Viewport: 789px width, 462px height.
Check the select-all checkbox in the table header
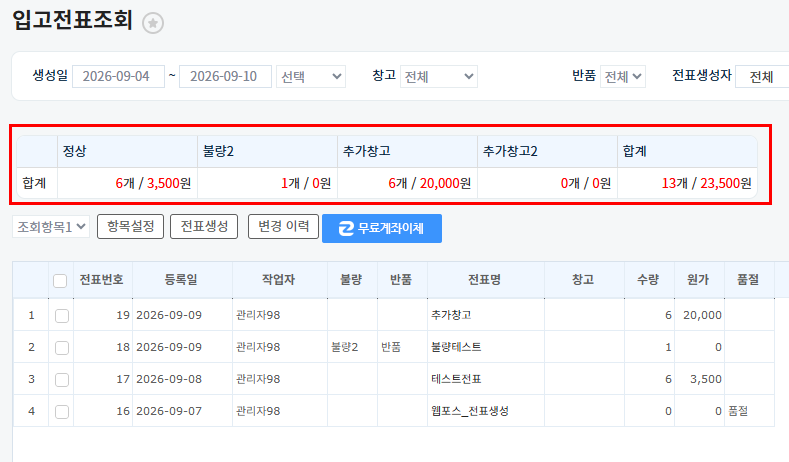60,280
